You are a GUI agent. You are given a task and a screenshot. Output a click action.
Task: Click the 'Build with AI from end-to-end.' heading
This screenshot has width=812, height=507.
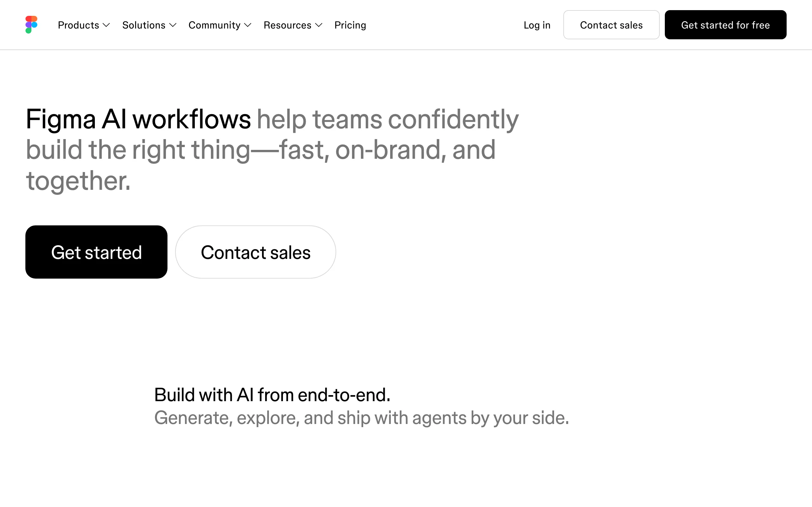(x=272, y=395)
